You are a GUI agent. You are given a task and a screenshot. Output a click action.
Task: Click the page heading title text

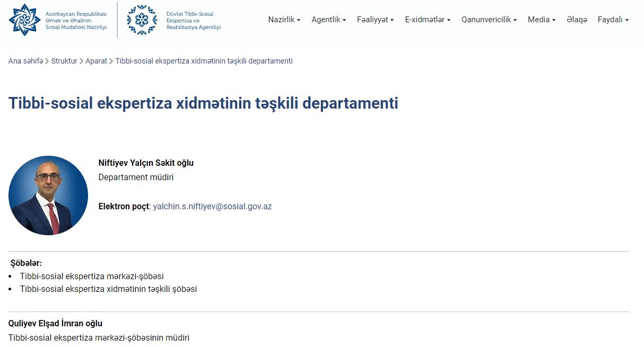(203, 103)
